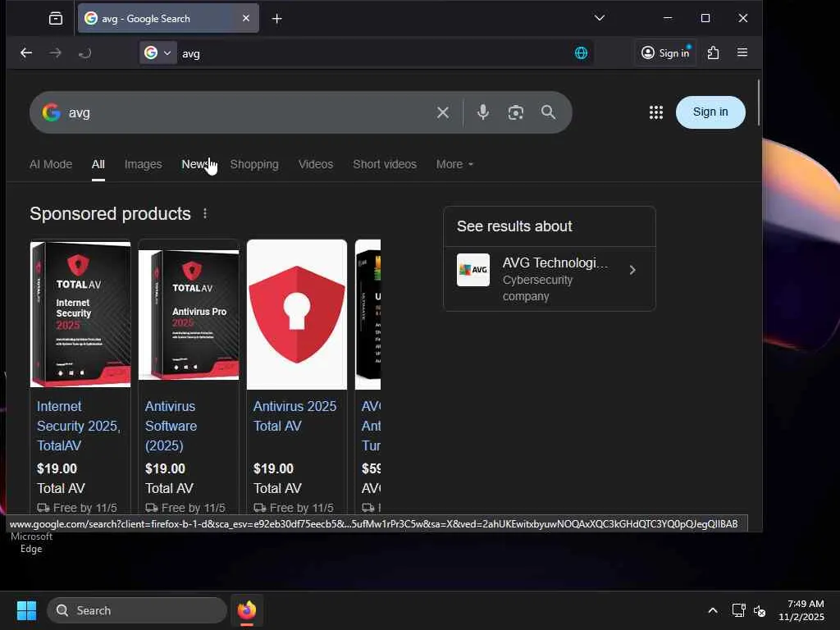Click the Firefox taskbar icon
Viewport: 840px width, 630px height.
click(246, 610)
